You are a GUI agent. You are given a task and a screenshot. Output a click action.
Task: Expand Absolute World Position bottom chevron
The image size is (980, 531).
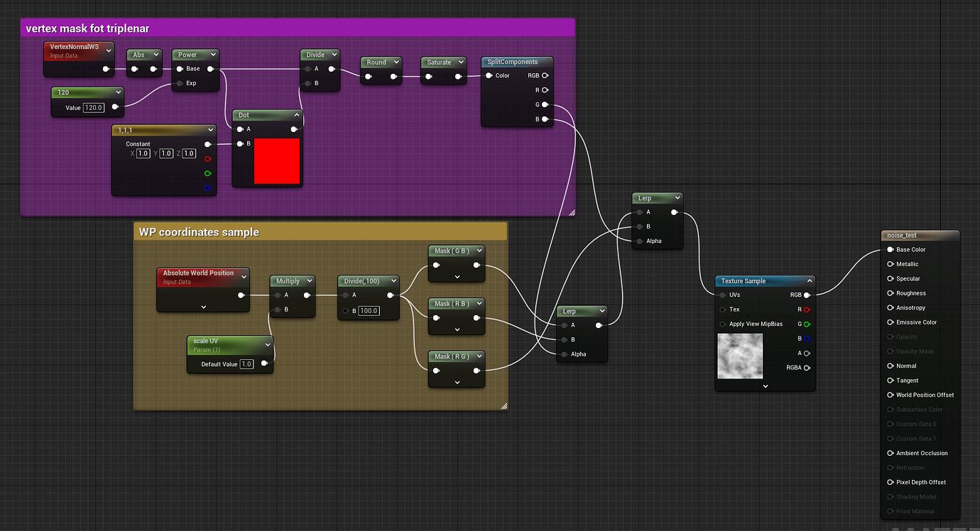(x=204, y=307)
